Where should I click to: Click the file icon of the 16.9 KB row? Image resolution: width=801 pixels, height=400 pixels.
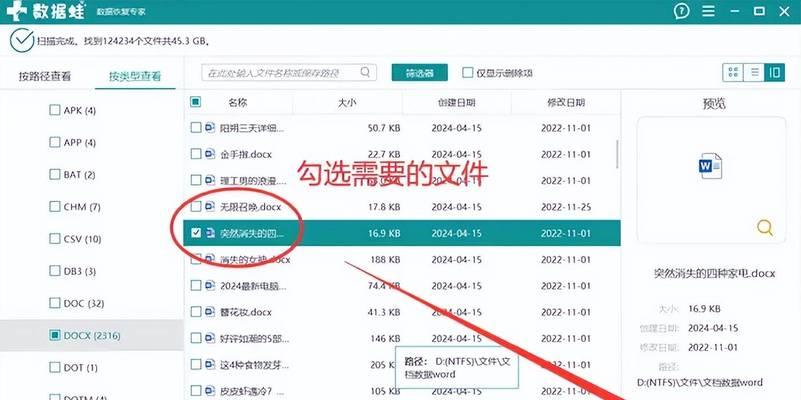[210, 233]
